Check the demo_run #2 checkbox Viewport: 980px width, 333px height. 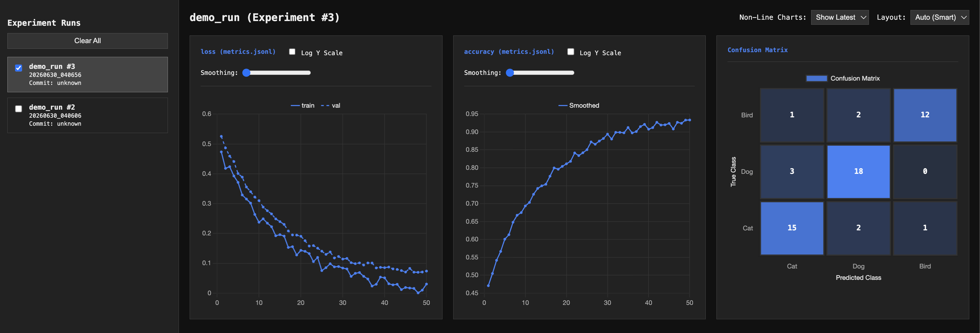(19, 109)
